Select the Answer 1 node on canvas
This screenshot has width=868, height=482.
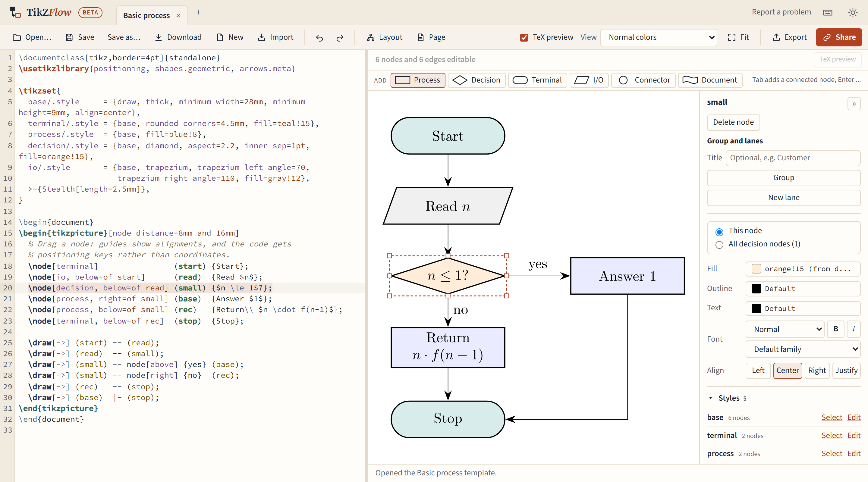pos(627,276)
